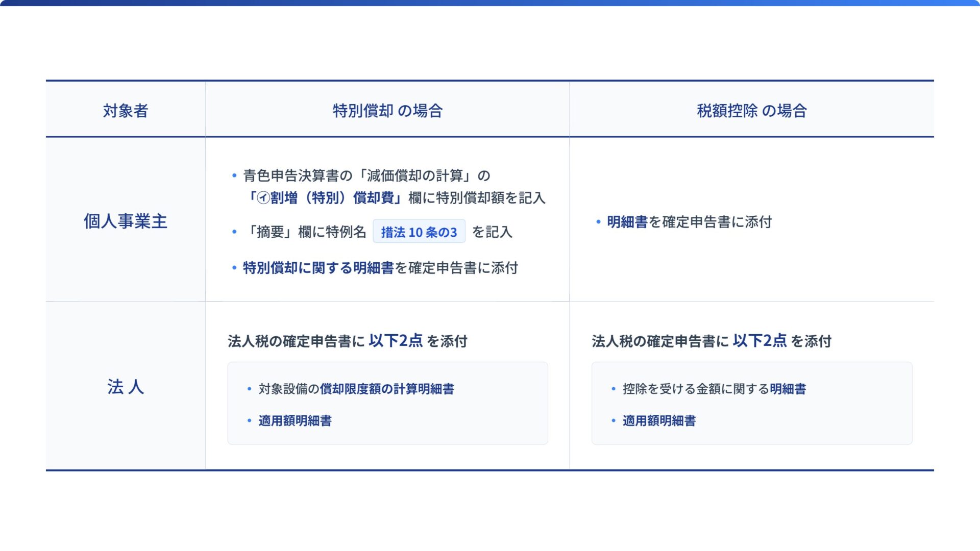Click 控除を受ける金額に関する明細書 item
This screenshot has height=551, width=980.
click(714, 389)
